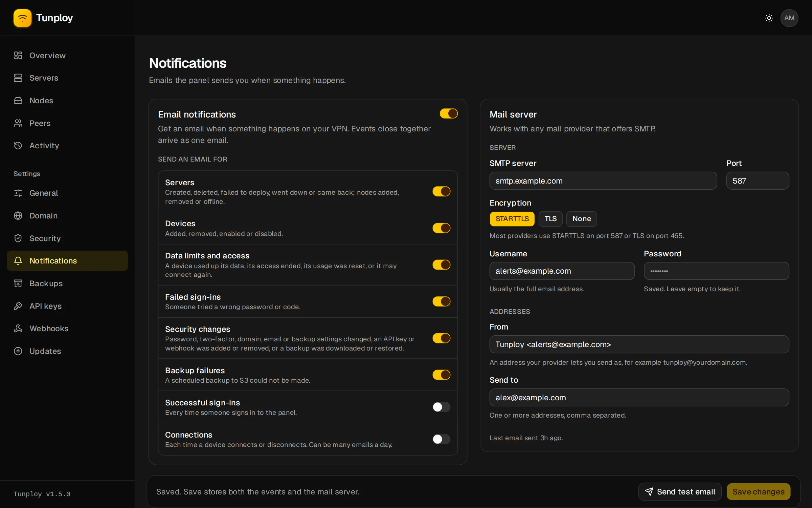Click into the Port field

coord(758,181)
